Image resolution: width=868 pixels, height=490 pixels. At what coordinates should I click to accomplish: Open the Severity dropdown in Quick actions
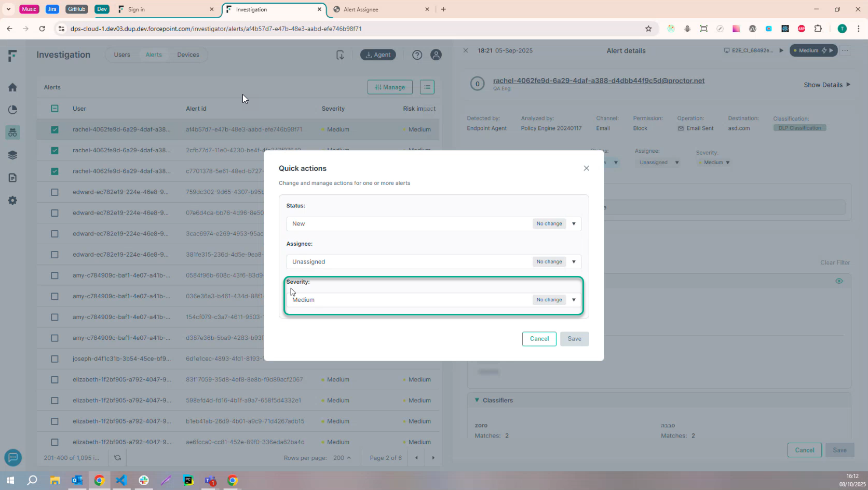point(574,300)
